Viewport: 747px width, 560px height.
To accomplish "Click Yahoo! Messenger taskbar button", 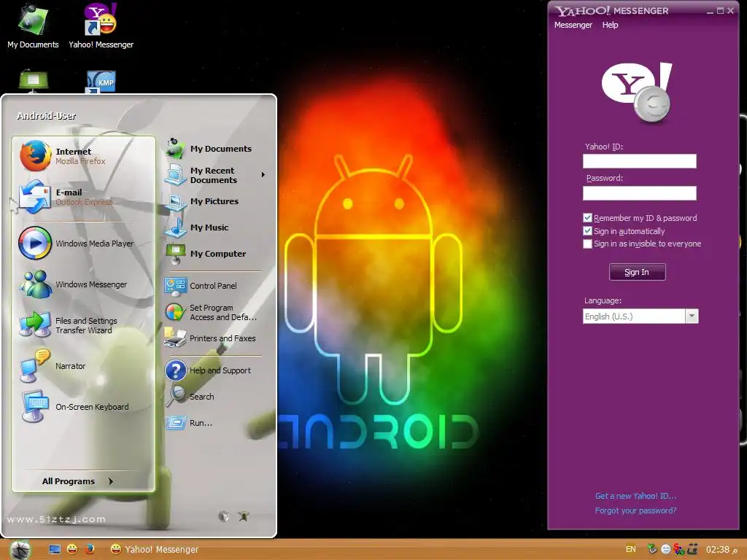I will tap(155, 550).
